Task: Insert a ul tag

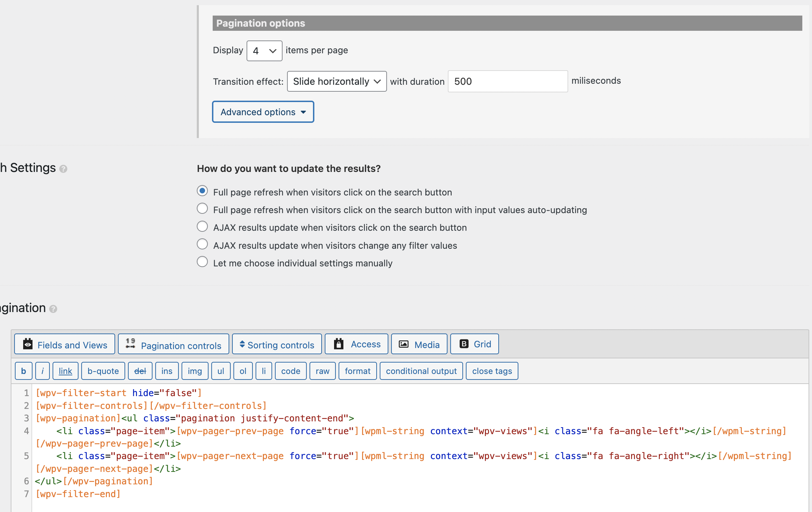Action: tap(221, 371)
